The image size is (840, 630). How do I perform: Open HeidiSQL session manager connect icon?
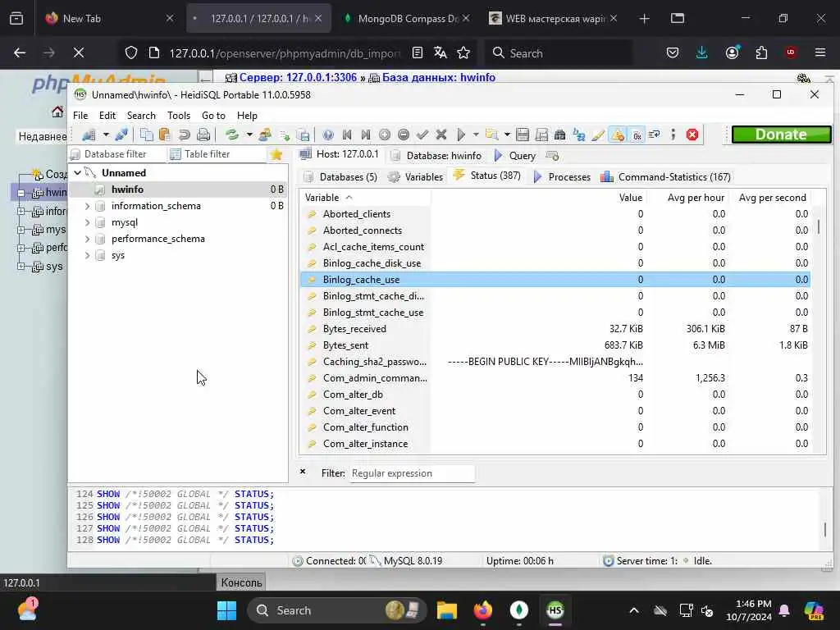coord(89,135)
